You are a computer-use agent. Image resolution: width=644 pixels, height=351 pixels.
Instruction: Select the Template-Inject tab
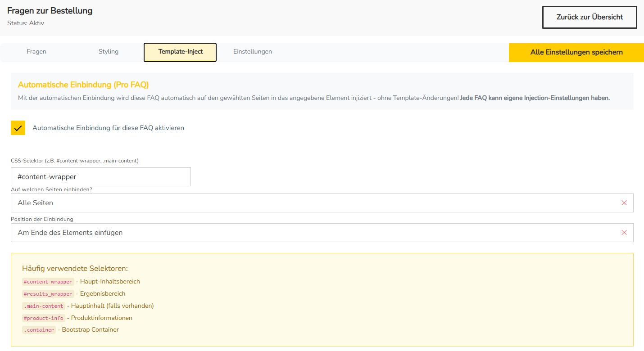coord(180,52)
